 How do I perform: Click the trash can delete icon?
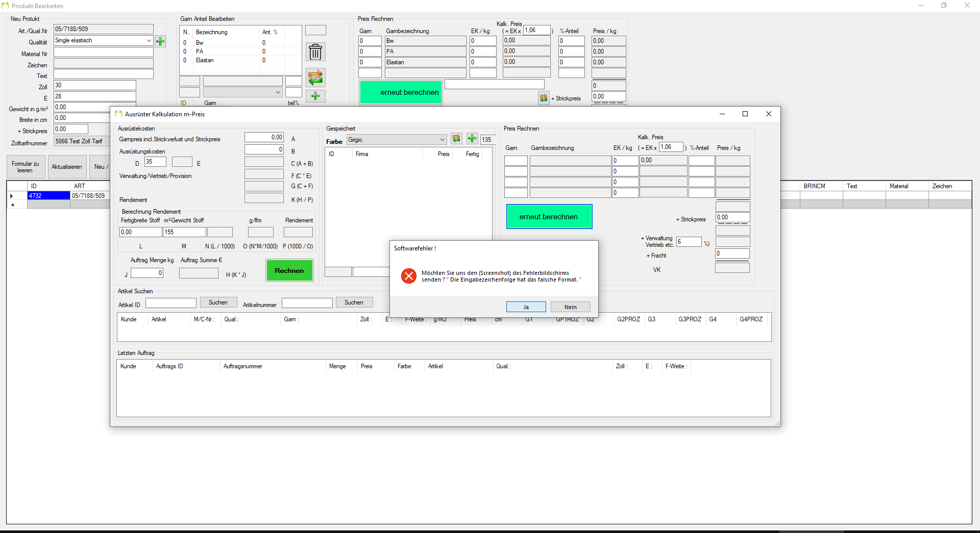pos(315,52)
